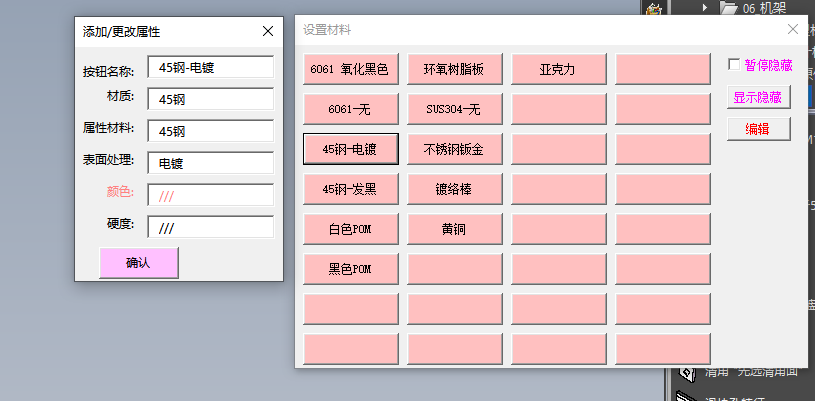Screen dimensions: 815x401
Task: Click the 显示隐藏 button
Action: click(x=758, y=97)
